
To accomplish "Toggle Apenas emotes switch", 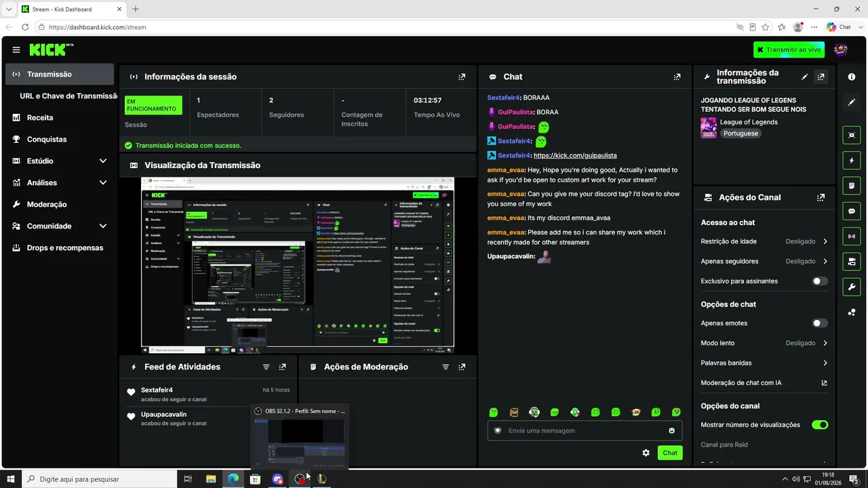I will click(x=820, y=323).
